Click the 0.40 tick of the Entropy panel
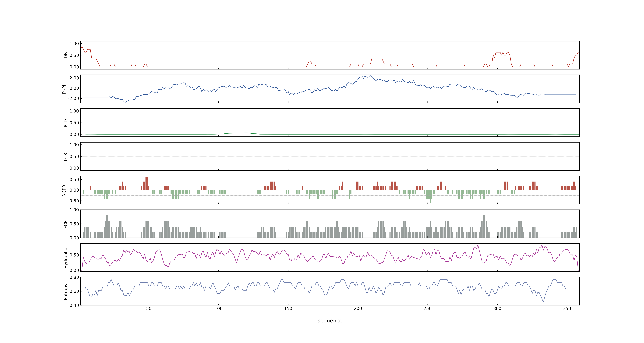Image resolution: width=644 pixels, height=343 pixels. pyautogui.click(x=74, y=305)
